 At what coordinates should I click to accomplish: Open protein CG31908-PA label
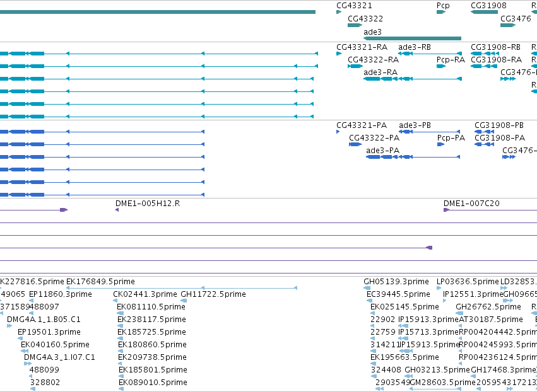[500, 138]
